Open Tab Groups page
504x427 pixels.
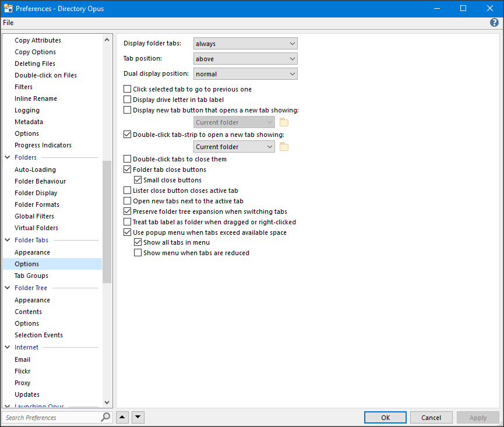coord(31,276)
